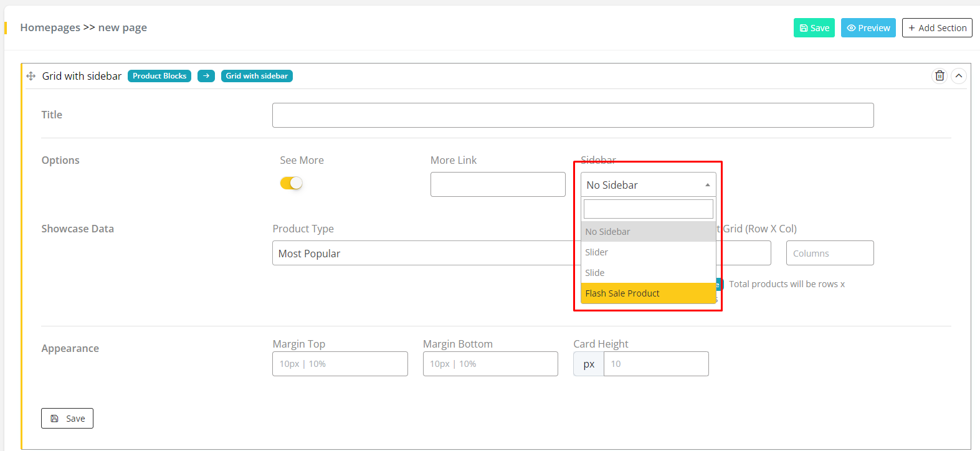Click the More Link text field
Screen dimensions: 980x451
[x=498, y=184]
